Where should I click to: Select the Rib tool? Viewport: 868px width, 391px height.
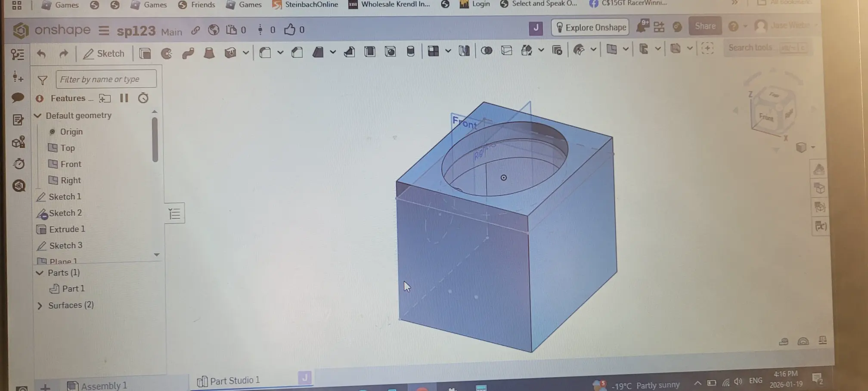coord(349,52)
